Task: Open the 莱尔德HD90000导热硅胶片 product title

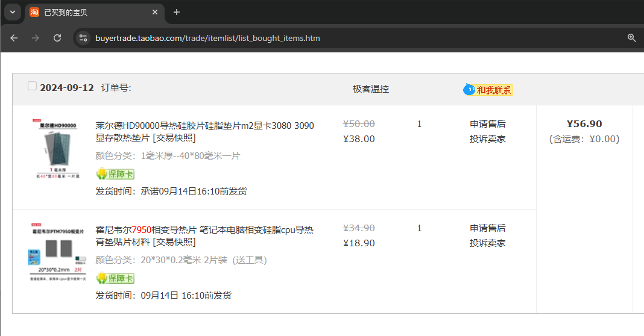Action: [x=204, y=132]
